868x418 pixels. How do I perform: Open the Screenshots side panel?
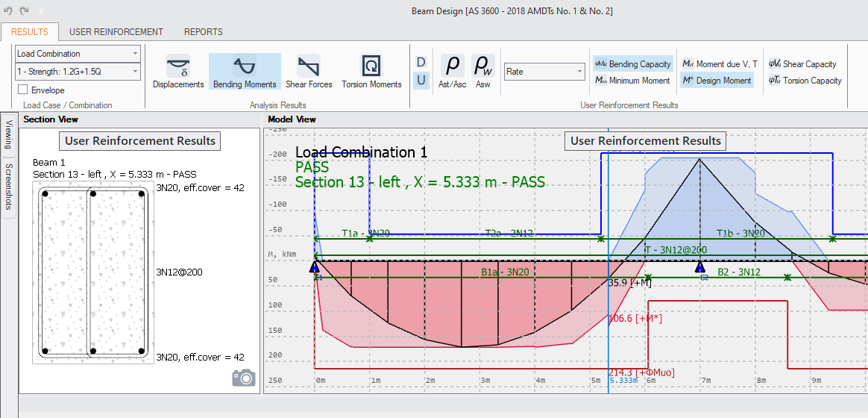pos(9,186)
